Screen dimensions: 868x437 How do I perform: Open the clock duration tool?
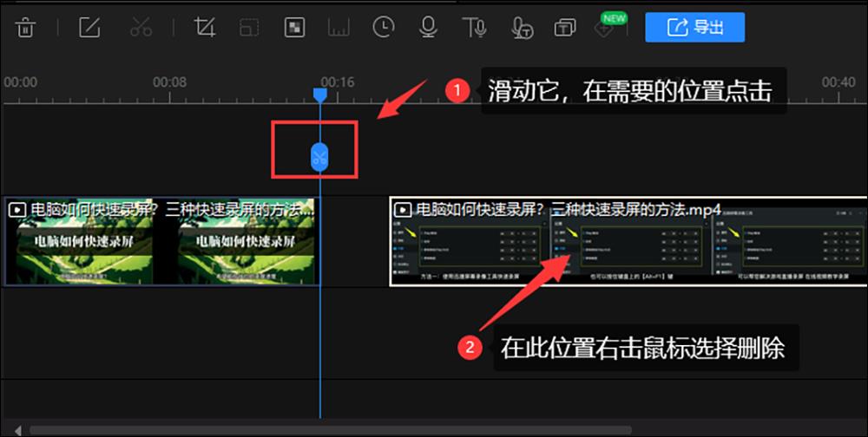[383, 28]
